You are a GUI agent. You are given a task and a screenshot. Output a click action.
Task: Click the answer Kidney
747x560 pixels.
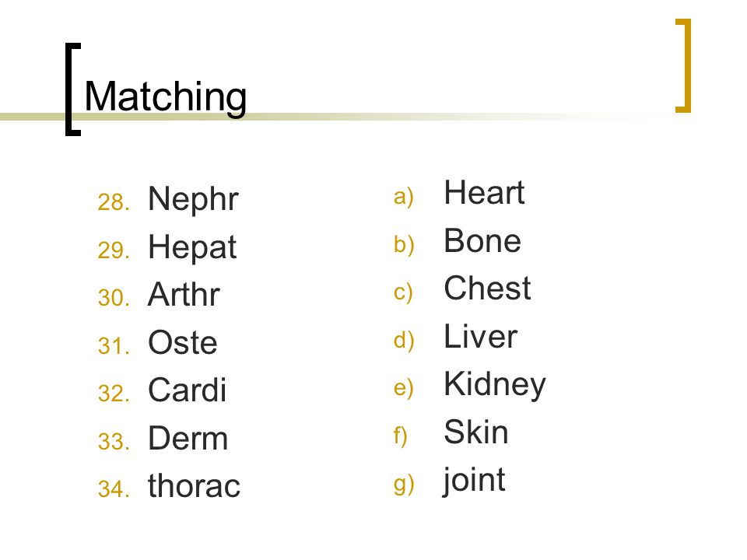(495, 386)
